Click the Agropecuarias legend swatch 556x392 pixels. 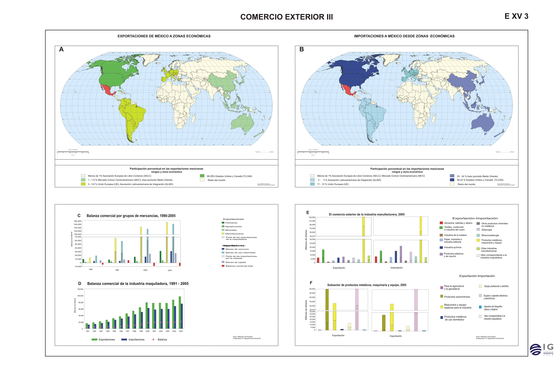click(223, 226)
